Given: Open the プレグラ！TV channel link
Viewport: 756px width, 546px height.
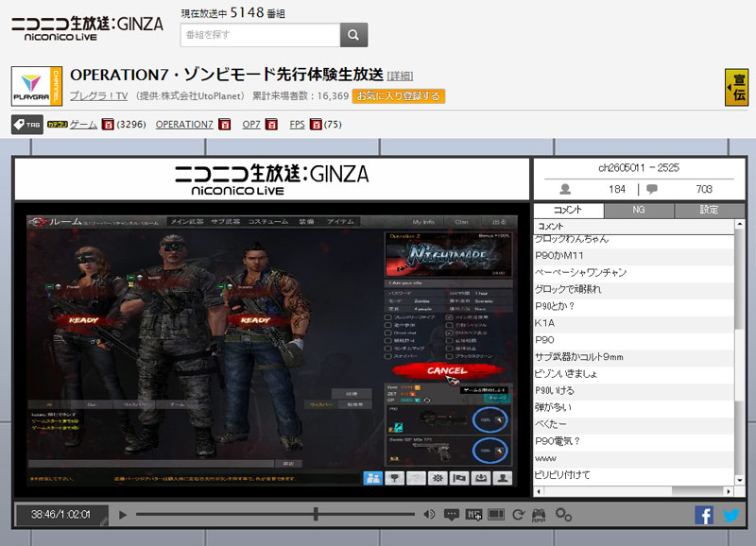Looking at the screenshot, I should pos(99,96).
